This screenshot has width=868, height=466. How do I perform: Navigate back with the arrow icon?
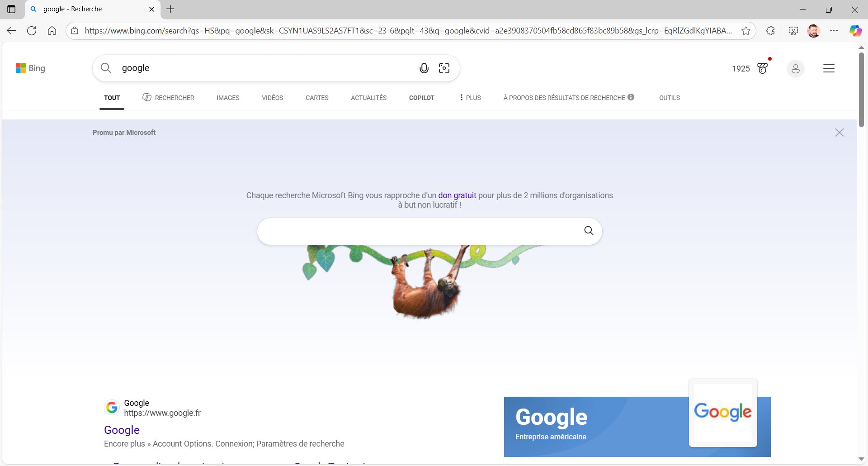(11, 30)
